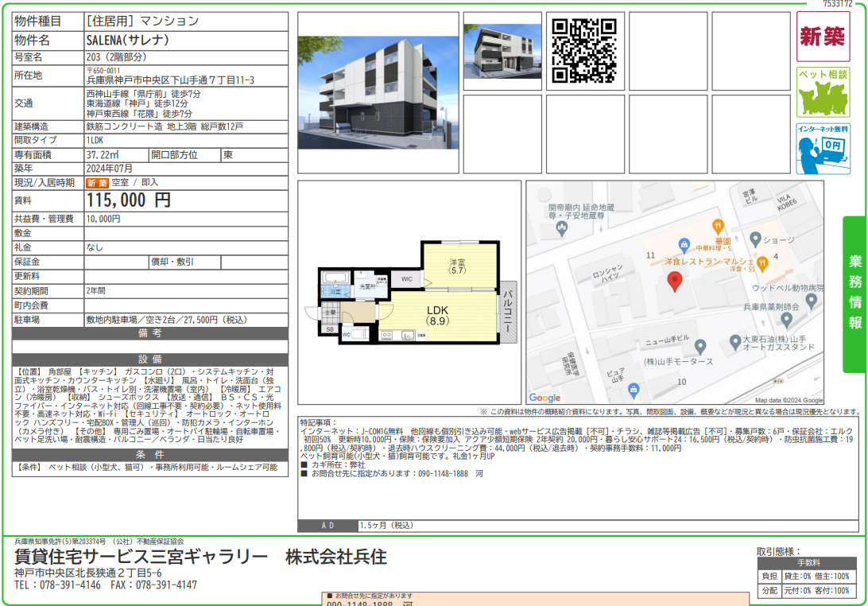Click the phone number TEL:078-391-4146

click(57, 585)
